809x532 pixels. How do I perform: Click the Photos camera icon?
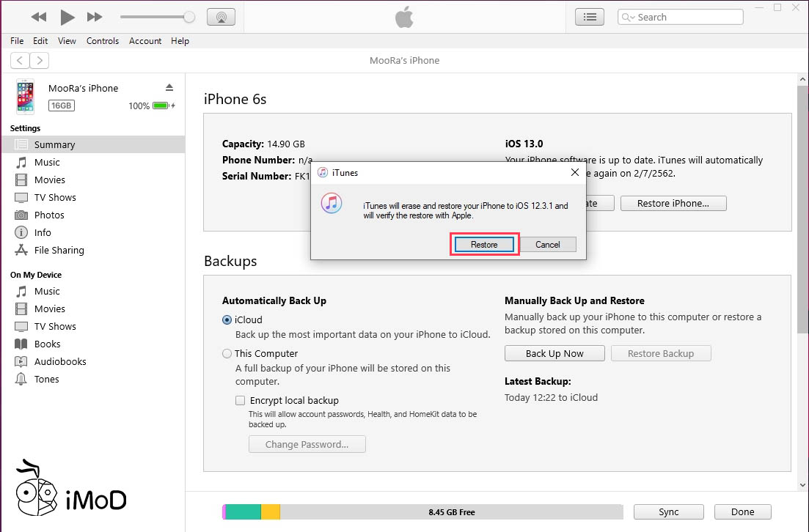[x=21, y=215]
